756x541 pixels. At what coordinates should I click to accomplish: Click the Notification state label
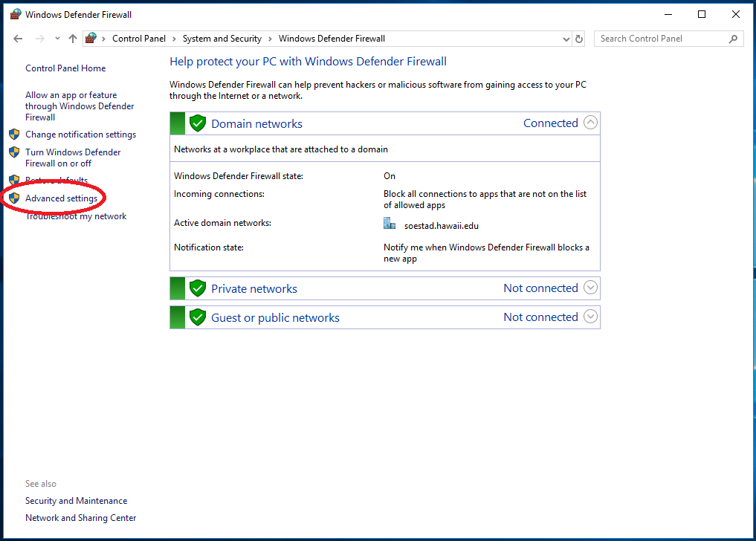click(x=209, y=248)
